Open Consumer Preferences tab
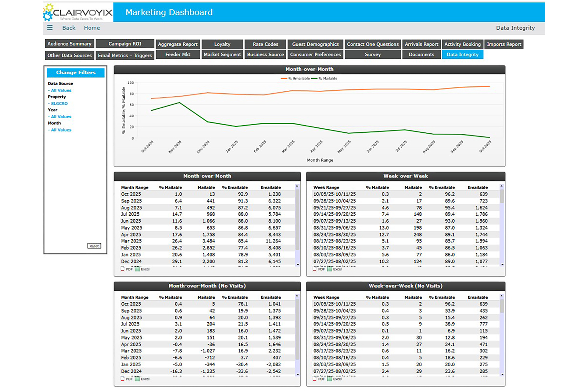 click(315, 54)
